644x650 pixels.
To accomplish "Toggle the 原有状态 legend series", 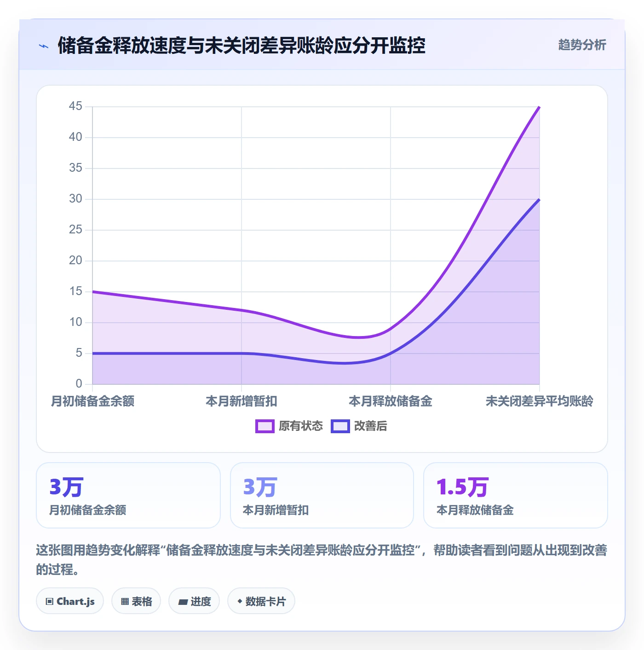I will 289,426.
